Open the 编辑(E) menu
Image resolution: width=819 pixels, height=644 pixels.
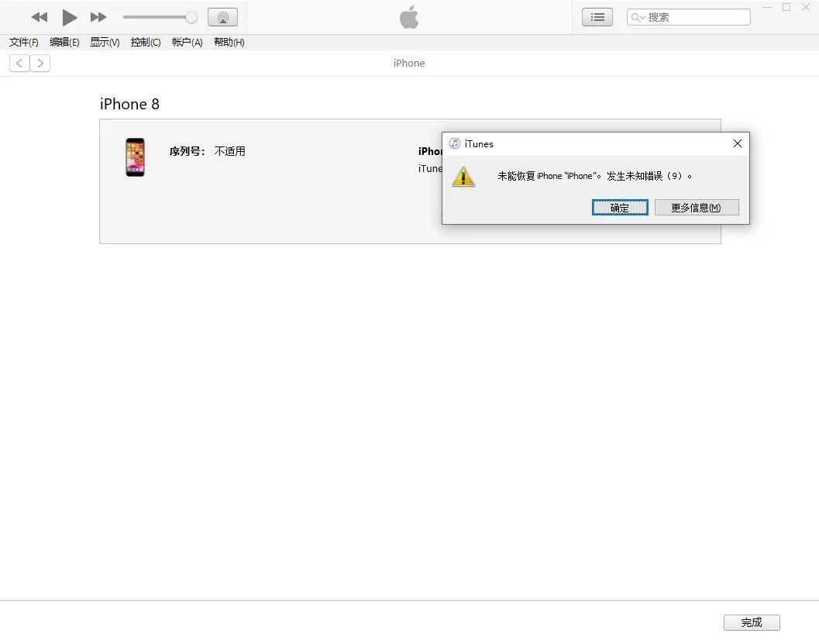pos(64,43)
